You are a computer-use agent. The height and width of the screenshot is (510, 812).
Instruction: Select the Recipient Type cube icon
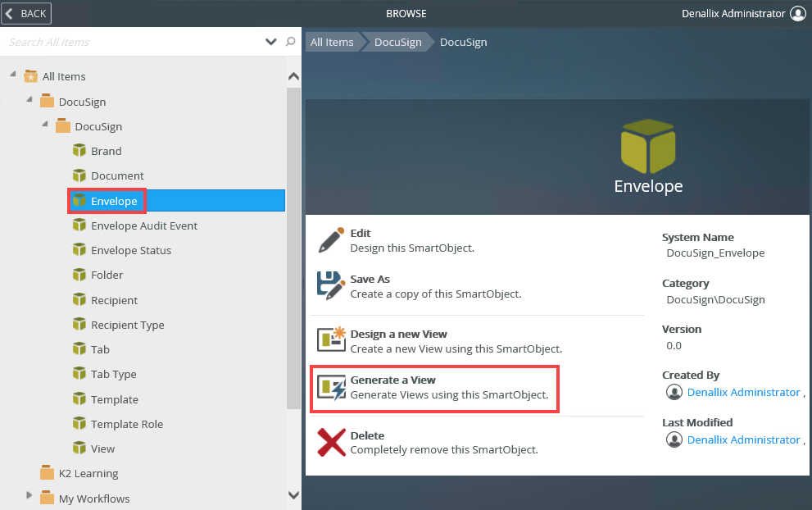(79, 325)
